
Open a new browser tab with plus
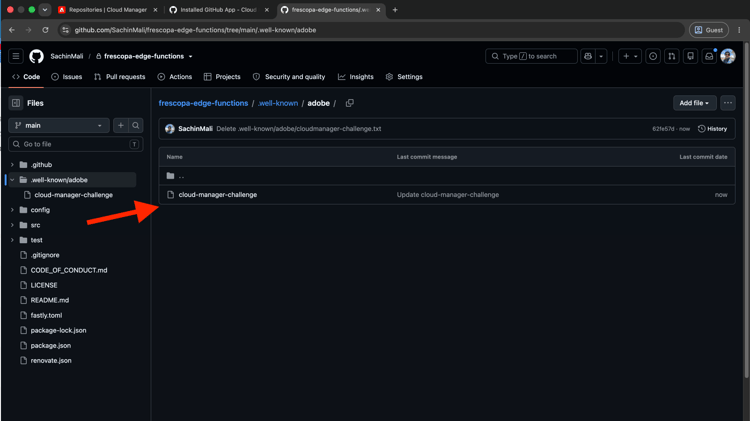coord(395,10)
